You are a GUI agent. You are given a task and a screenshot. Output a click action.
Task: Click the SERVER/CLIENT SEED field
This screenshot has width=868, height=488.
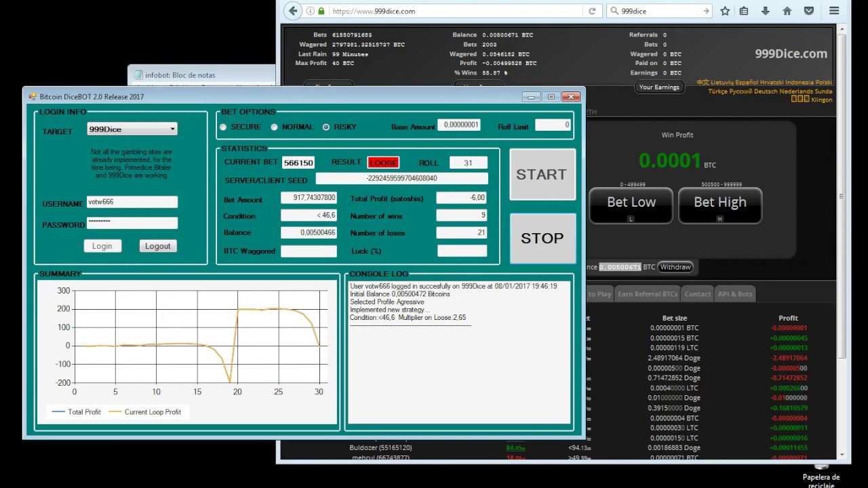(402, 179)
